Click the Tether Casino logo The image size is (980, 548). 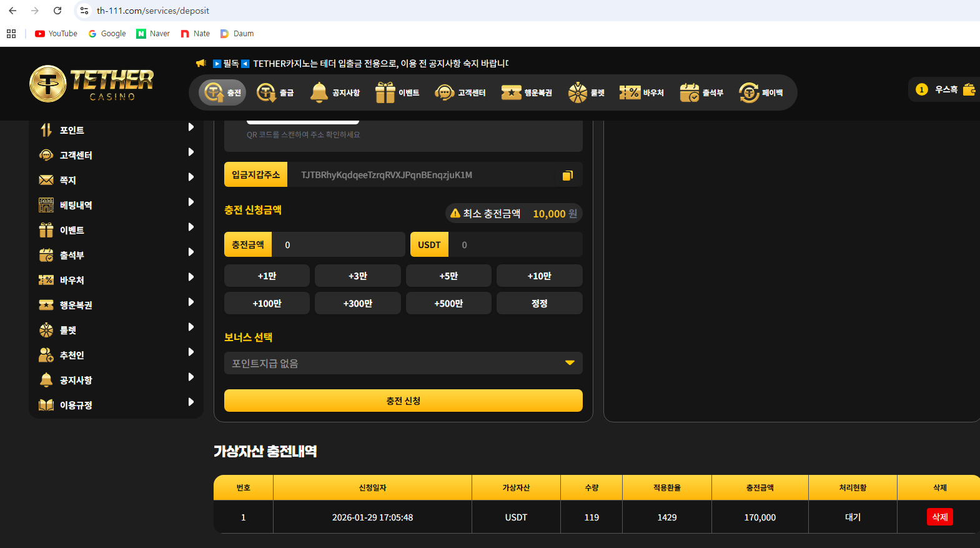pyautogui.click(x=91, y=84)
